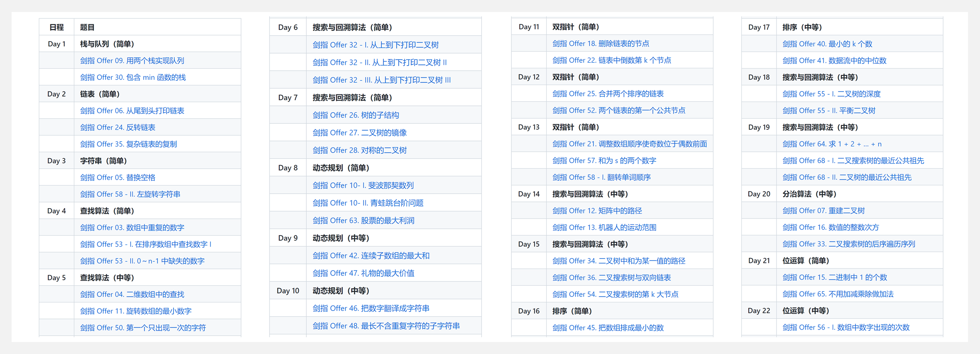
Task: Open 剑指 Offer 55 - I. 二叉树的深度
Action: 831,94
